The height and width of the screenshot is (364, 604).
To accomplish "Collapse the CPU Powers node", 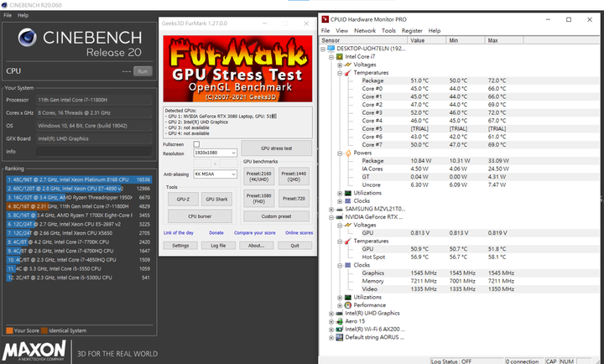I will click(340, 153).
